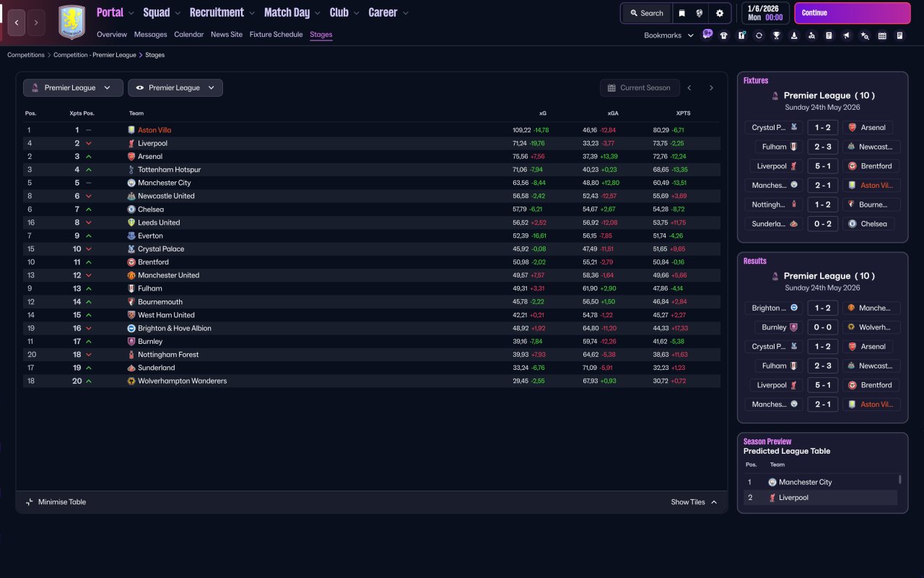
Task: Open the Fixtures panel heading
Action: tap(756, 81)
